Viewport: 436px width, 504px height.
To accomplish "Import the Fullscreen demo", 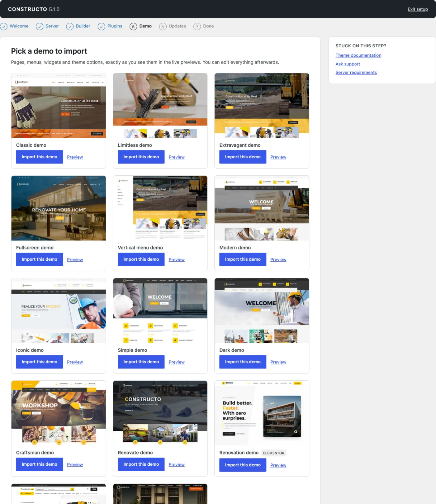I will (x=40, y=259).
